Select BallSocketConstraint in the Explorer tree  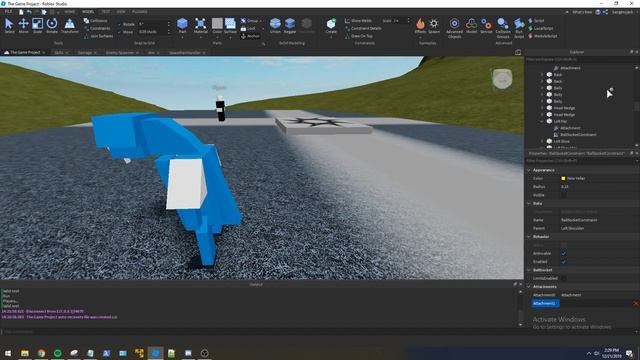tap(578, 135)
